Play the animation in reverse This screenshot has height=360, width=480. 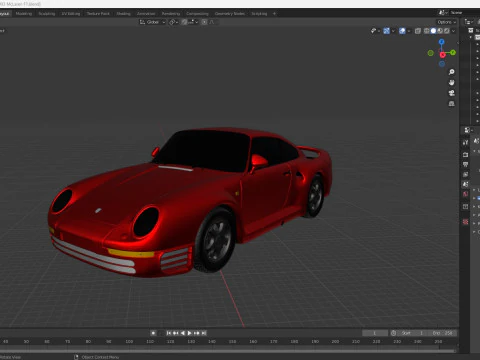[183, 333]
